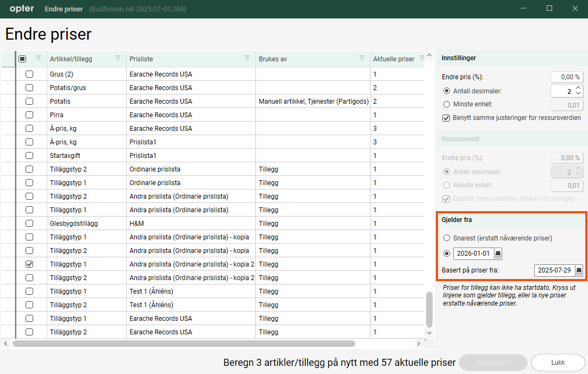Click filter icon in Brukes av column
The image size is (588, 374).
coord(362,58)
